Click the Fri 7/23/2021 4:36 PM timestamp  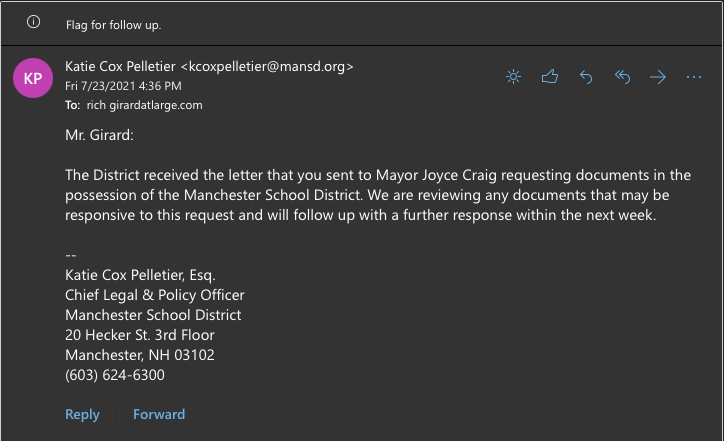[116, 85]
